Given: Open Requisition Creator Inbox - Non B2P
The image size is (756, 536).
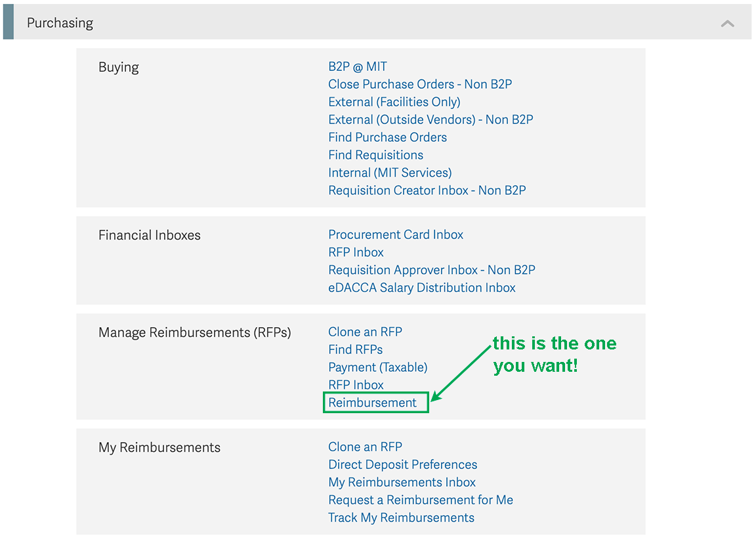Looking at the screenshot, I should pos(427,190).
